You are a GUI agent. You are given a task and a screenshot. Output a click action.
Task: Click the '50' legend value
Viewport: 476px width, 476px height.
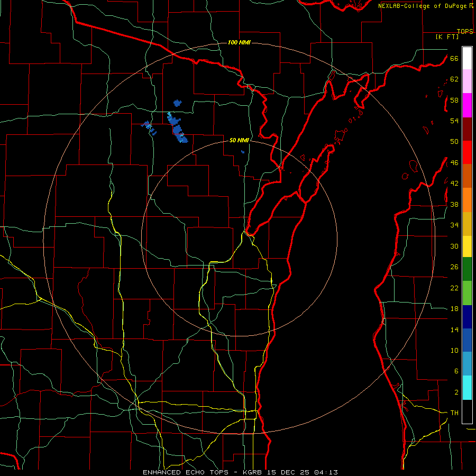tap(454, 142)
